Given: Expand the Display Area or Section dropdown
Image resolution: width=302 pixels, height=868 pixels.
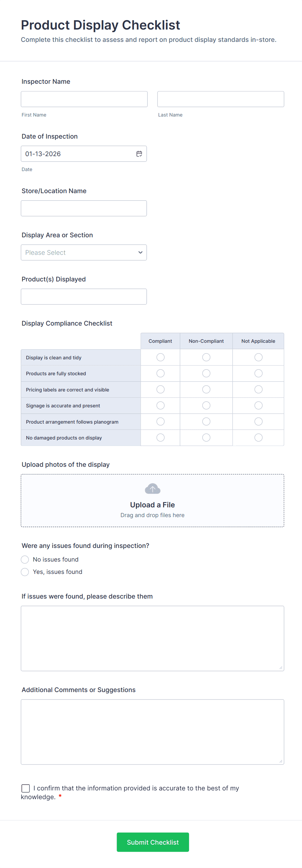Looking at the screenshot, I should point(83,252).
